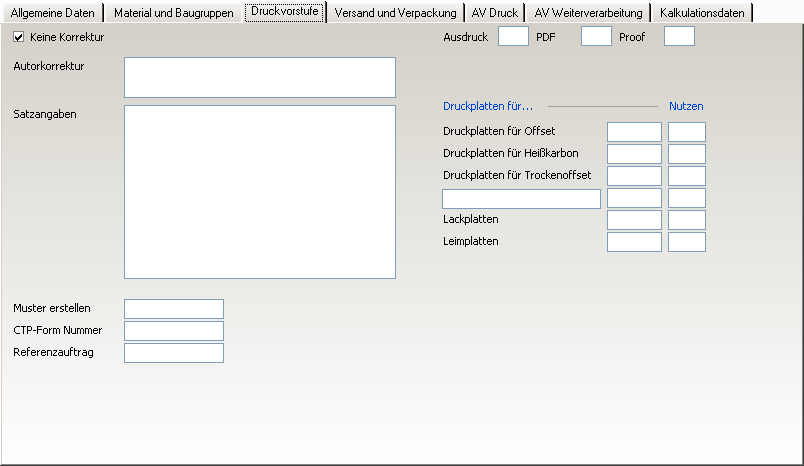Image resolution: width=804 pixels, height=466 pixels.
Task: Select the Referenzauftrag input field
Action: click(x=174, y=352)
